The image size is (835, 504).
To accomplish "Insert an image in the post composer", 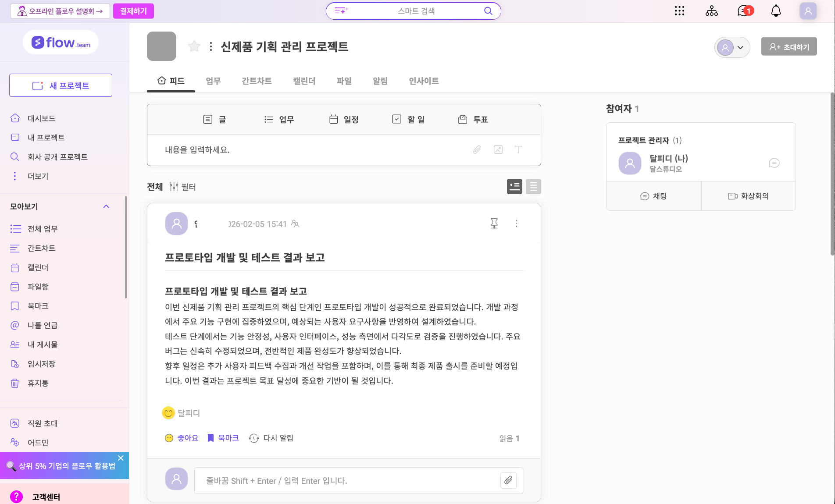I will [498, 150].
